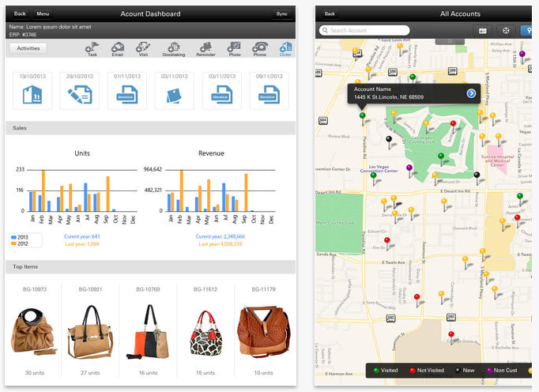Click the Search Account field
The image size is (539, 392).
[x=364, y=30]
